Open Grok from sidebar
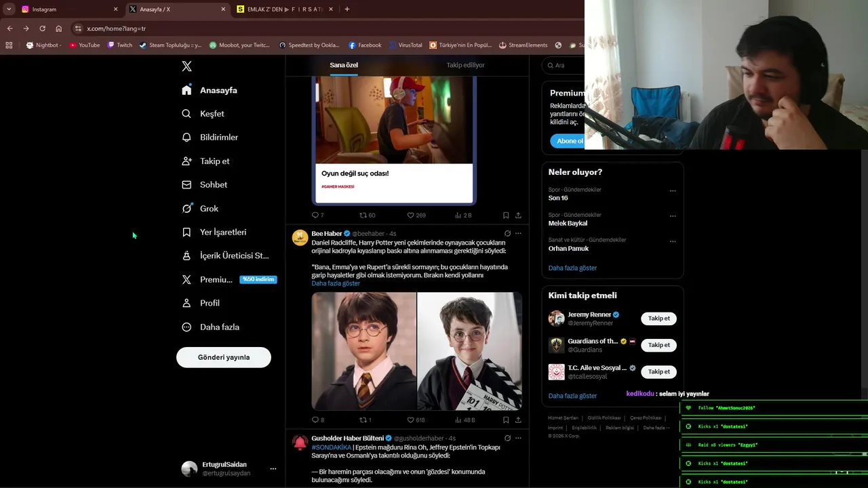The image size is (868, 488). (x=200, y=209)
